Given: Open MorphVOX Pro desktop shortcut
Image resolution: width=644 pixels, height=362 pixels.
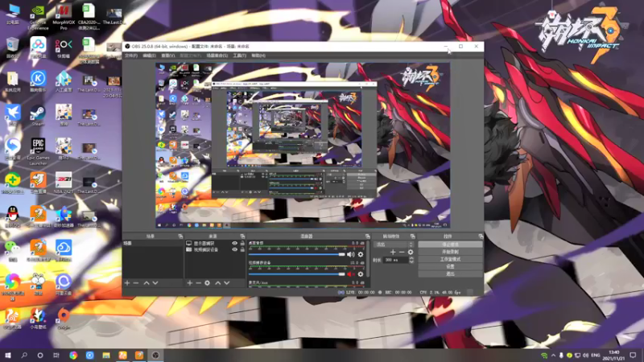Looking at the screenshot, I should point(64,17).
